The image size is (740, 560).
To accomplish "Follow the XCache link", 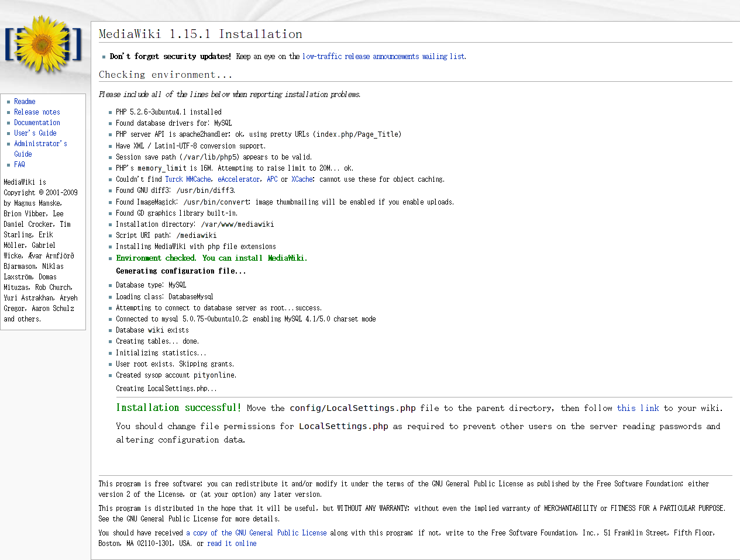I will (x=302, y=179).
